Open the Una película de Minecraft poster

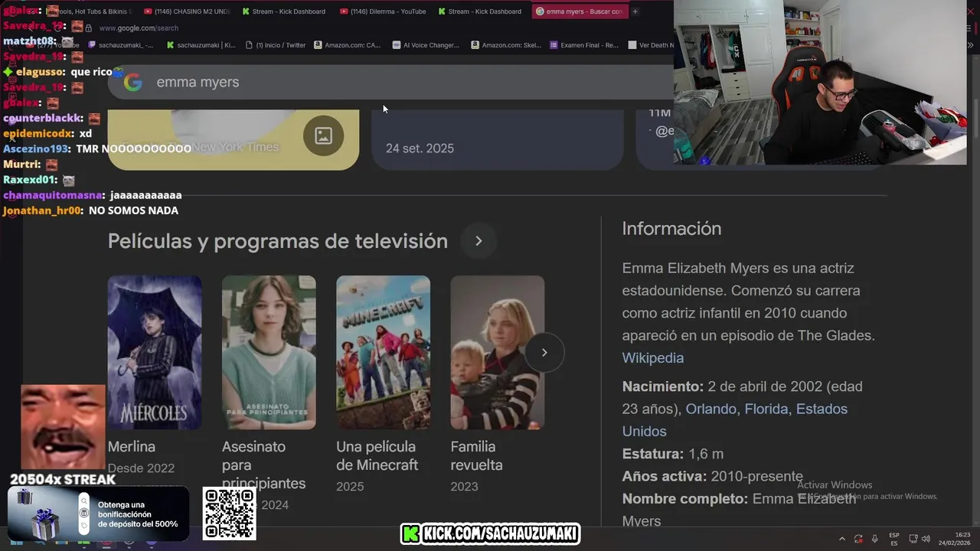coord(383,353)
